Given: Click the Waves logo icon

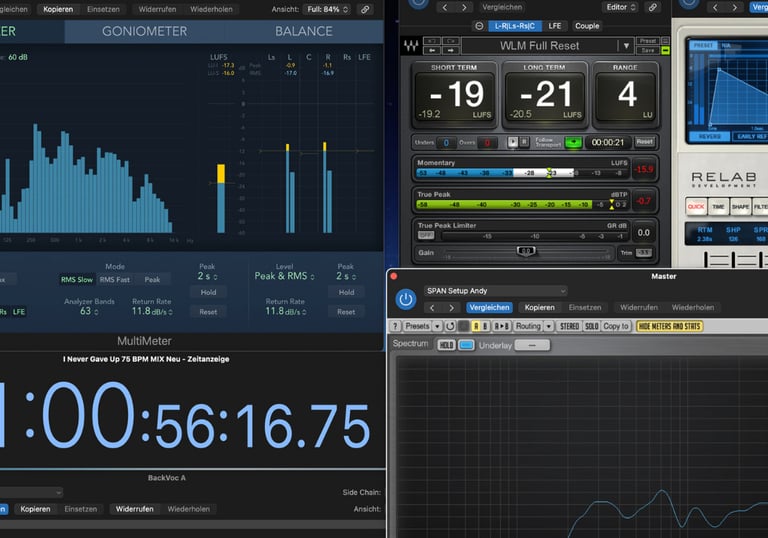Looking at the screenshot, I should [x=411, y=47].
